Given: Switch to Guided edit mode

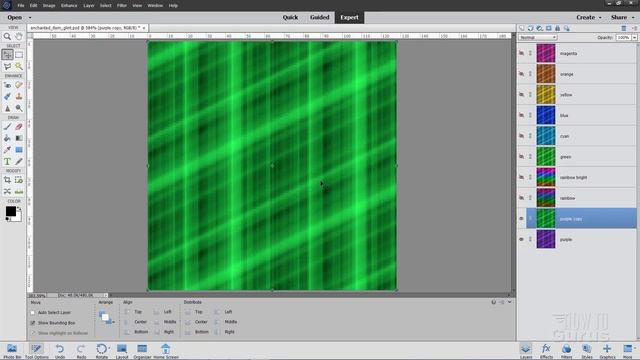Looking at the screenshot, I should (320, 18).
